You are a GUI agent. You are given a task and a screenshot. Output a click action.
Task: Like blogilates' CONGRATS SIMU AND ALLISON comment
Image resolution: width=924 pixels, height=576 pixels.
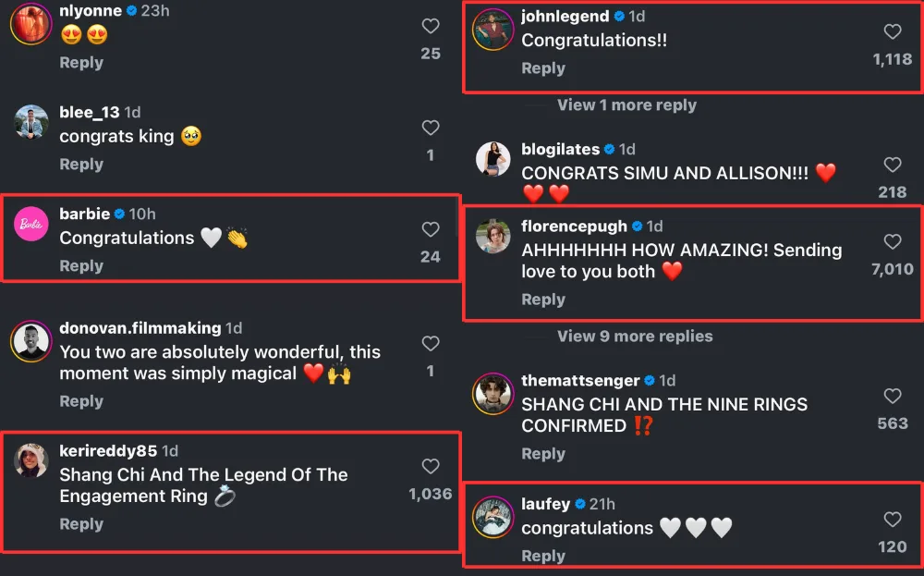coord(893,165)
